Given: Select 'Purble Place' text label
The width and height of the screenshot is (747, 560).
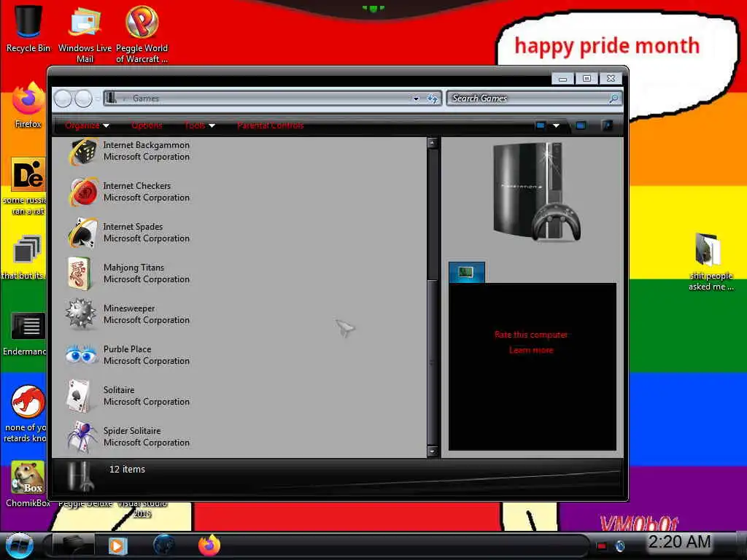Looking at the screenshot, I should [x=127, y=349].
